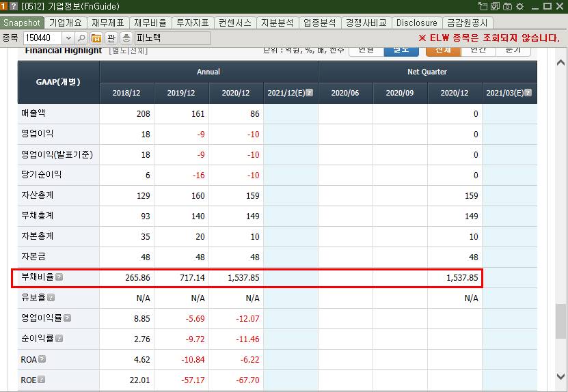Open help icon beside ROE

point(42,379)
